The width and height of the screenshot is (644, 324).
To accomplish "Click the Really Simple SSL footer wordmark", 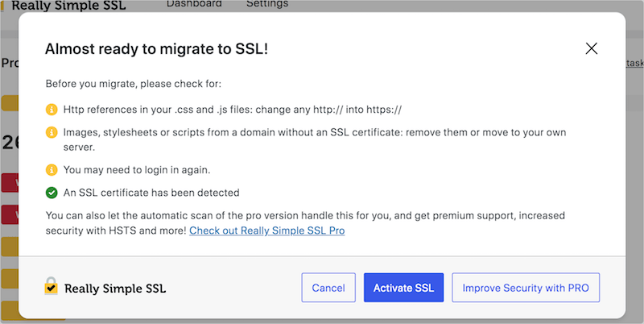I will coord(115,289).
